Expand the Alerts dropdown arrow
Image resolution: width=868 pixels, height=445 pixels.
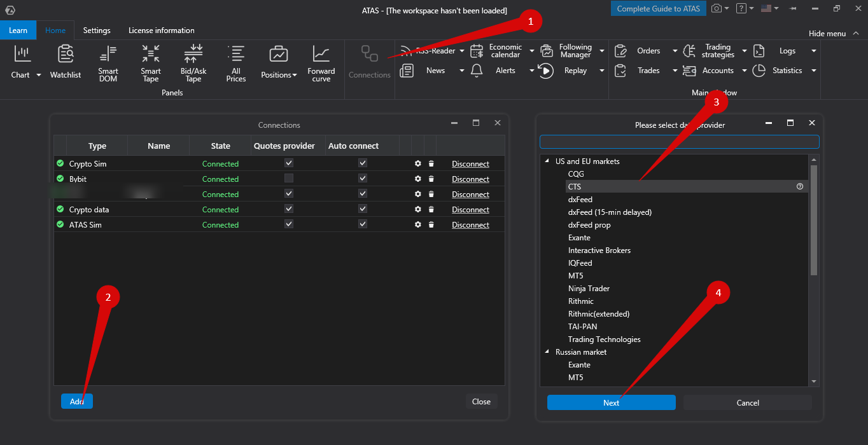click(532, 71)
